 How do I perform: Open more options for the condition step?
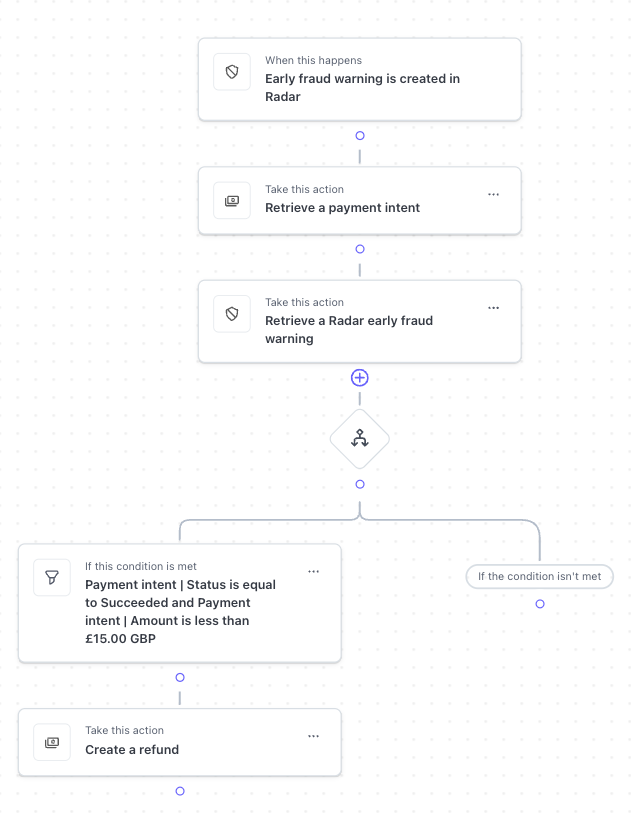[x=313, y=571]
